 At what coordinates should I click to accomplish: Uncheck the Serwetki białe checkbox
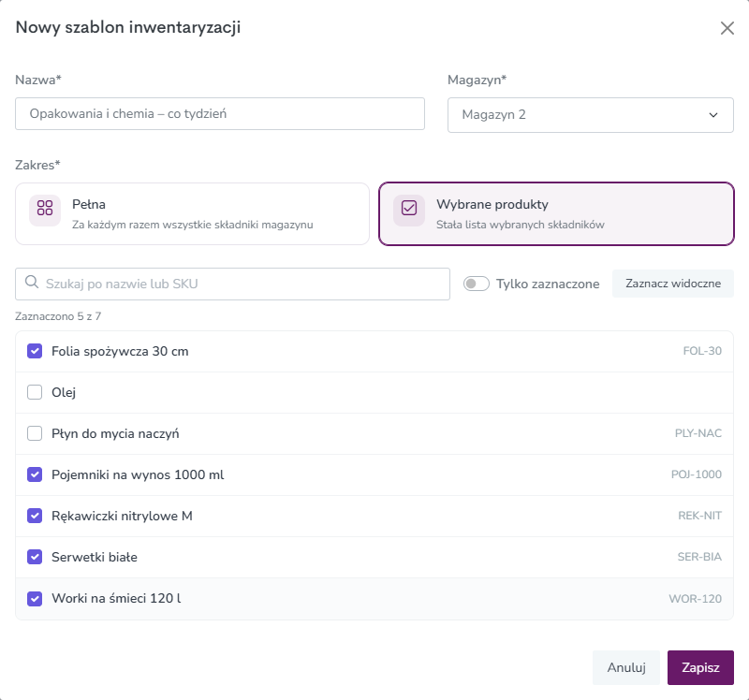(35, 557)
